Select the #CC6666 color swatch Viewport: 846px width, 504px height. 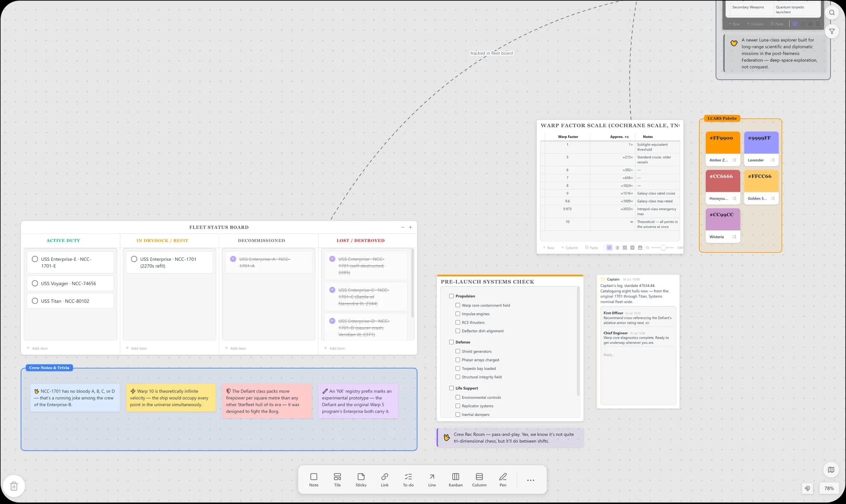pos(723,181)
